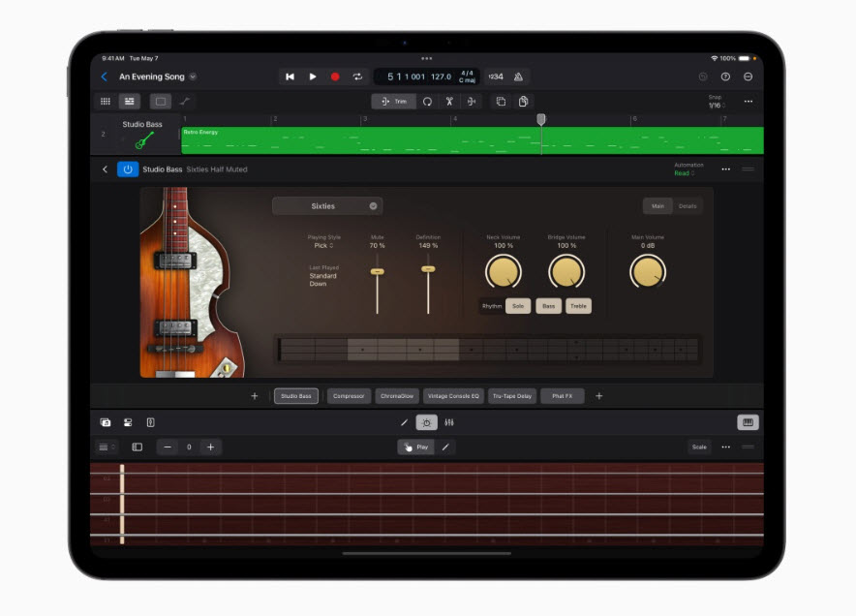This screenshot has height=616, width=856.
Task: Go back from An Evening Song project
Action: tap(105, 77)
